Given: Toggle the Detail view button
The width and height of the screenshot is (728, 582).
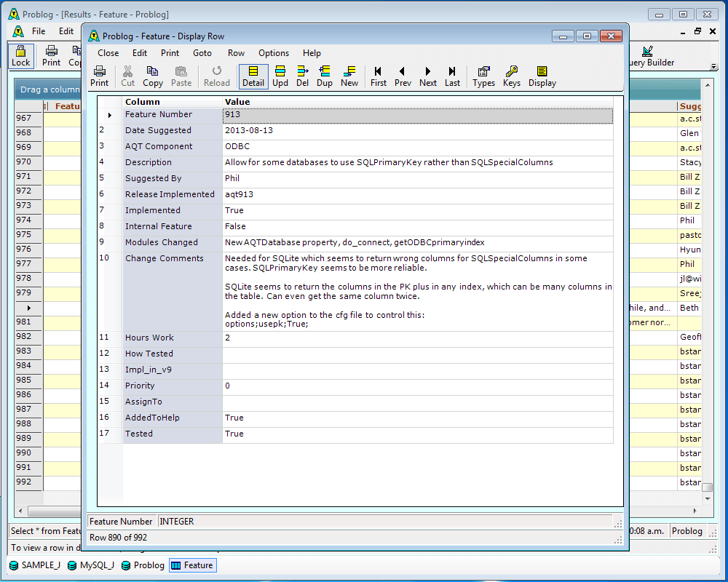Looking at the screenshot, I should coord(253,76).
